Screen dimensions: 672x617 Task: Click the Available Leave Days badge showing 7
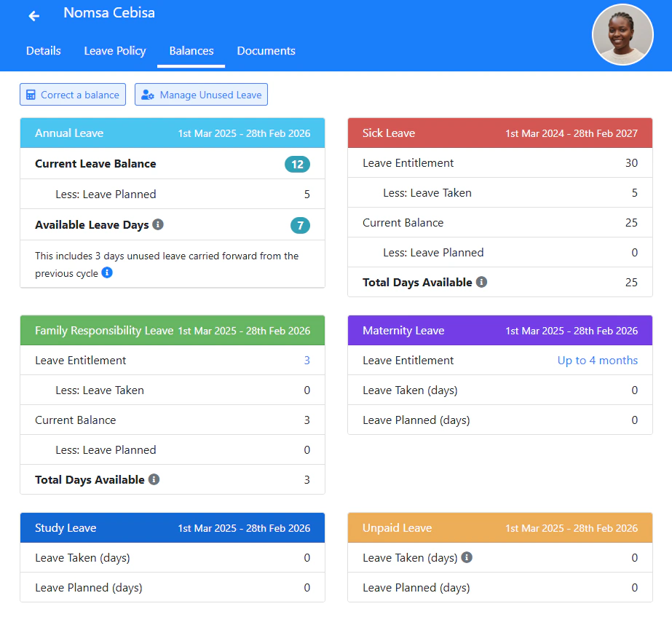[x=300, y=225]
